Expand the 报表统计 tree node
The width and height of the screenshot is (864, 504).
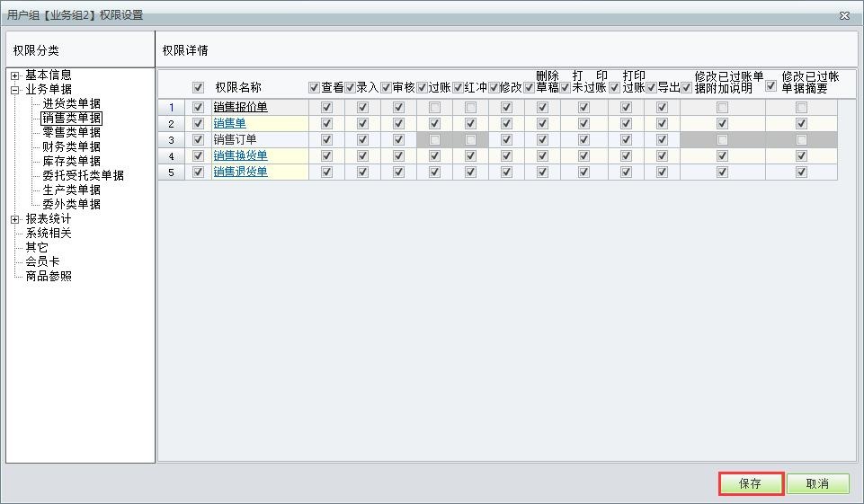click(15, 219)
